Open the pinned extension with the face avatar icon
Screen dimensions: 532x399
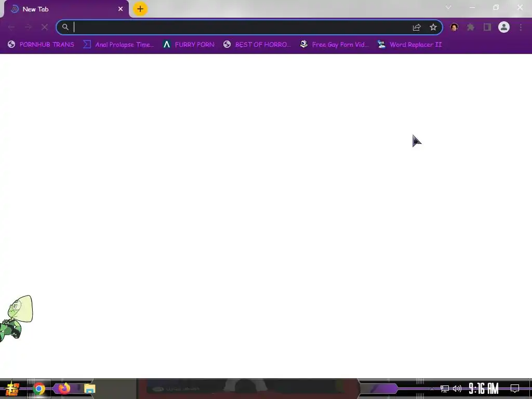coord(454,27)
